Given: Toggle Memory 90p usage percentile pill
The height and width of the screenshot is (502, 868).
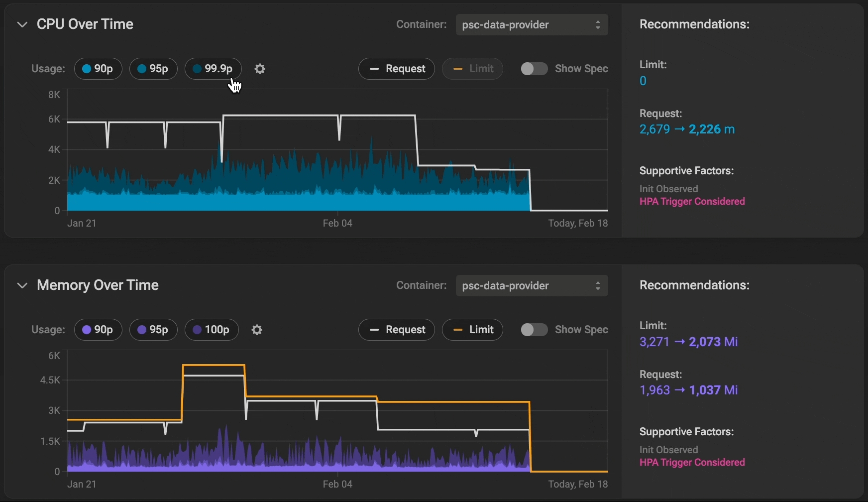Looking at the screenshot, I should pos(98,330).
